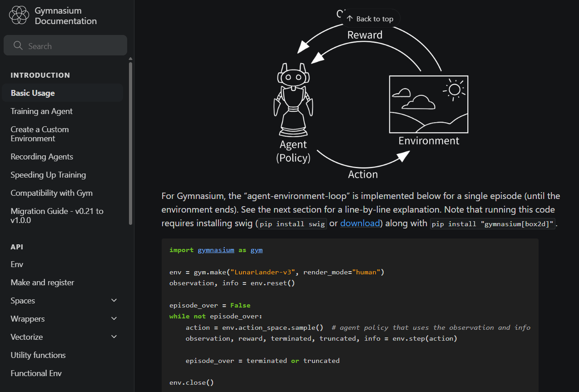Select Basic Usage in sidebar
The width and height of the screenshot is (579, 392).
click(x=33, y=93)
